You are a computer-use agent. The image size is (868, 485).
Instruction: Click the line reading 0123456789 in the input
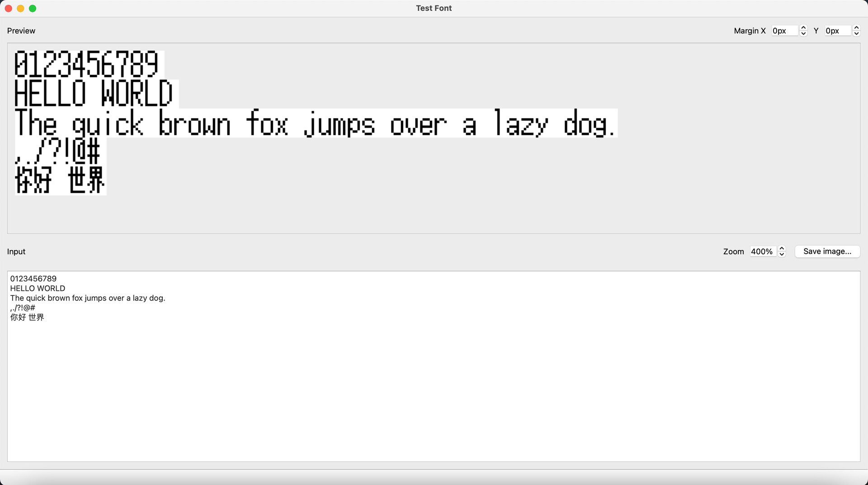tap(33, 278)
